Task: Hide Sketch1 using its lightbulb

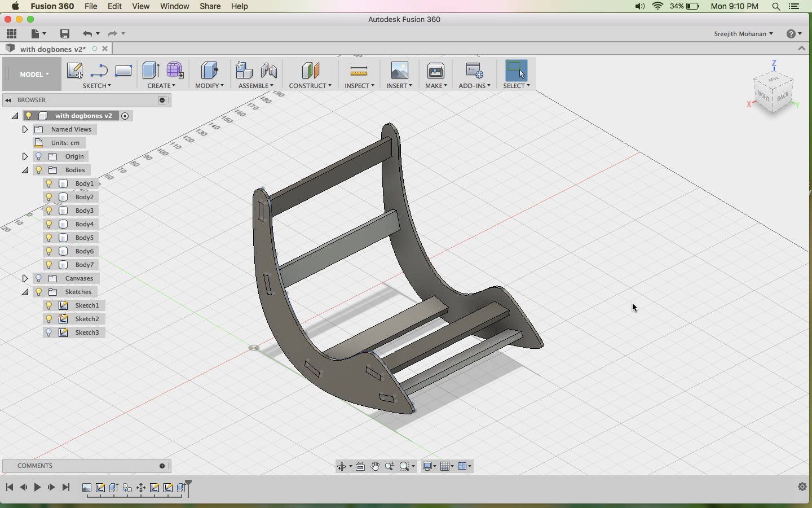Action: (x=49, y=305)
